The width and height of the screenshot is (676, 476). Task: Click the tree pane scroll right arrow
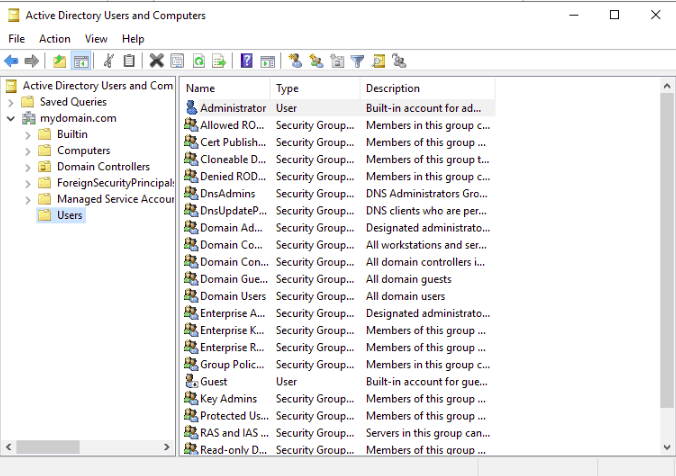(167, 447)
